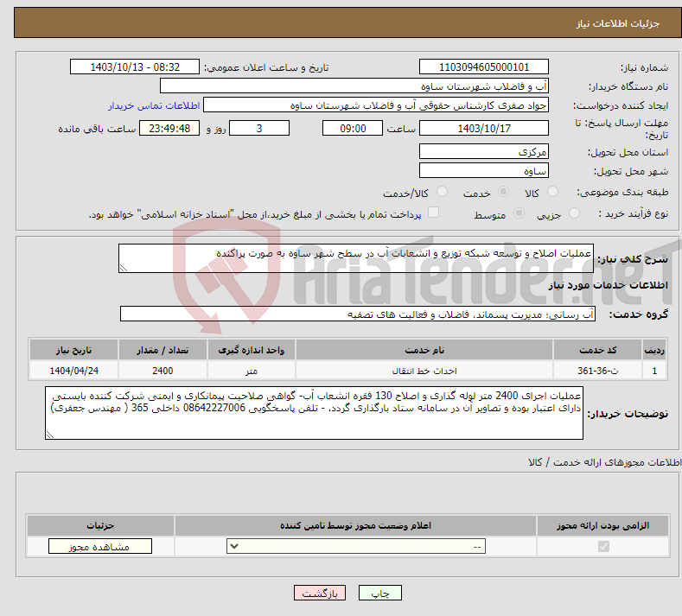Click the province field مرکزی
The width and height of the screenshot is (682, 616).
(x=484, y=151)
